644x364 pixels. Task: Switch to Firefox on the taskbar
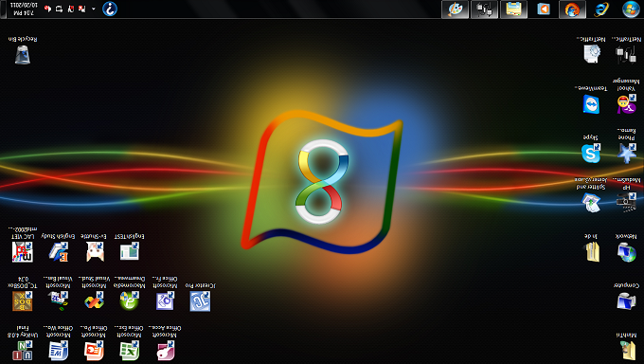click(572, 9)
